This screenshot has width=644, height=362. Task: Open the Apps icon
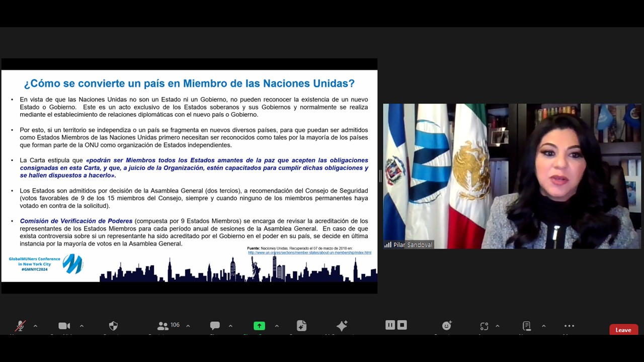click(484, 326)
